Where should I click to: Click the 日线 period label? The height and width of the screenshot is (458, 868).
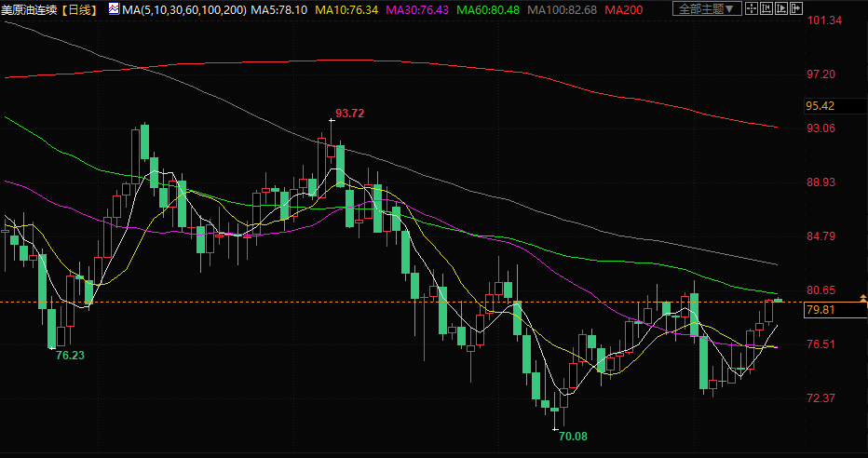coord(81,9)
